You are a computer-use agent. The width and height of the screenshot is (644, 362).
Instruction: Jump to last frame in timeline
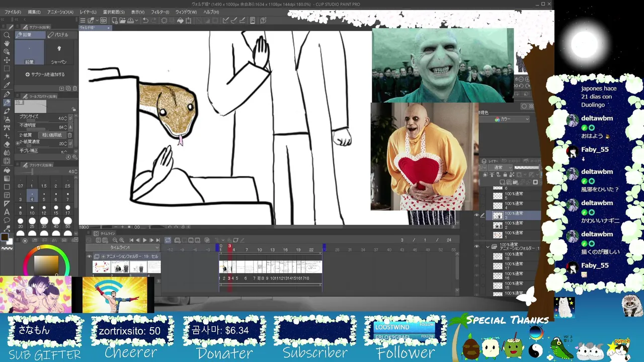[x=157, y=240]
